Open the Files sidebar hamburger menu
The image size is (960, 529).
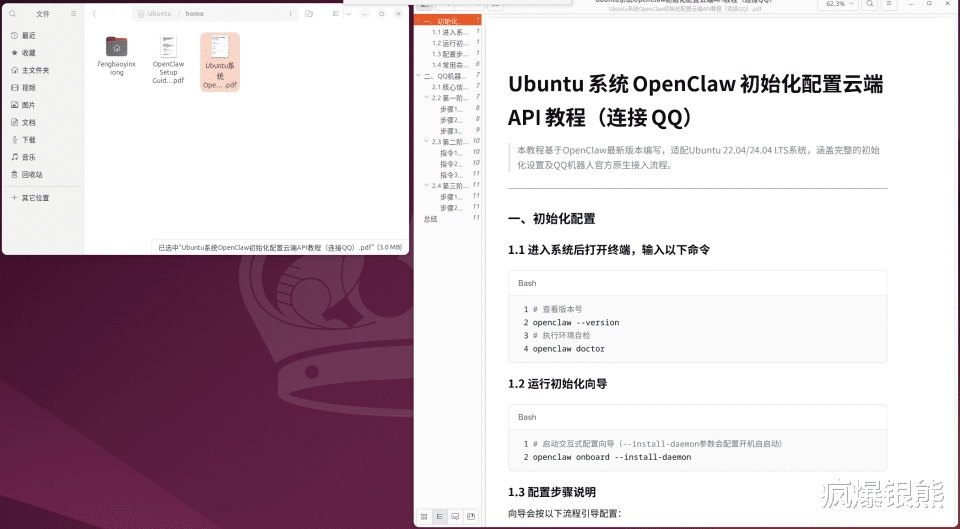pos(73,13)
